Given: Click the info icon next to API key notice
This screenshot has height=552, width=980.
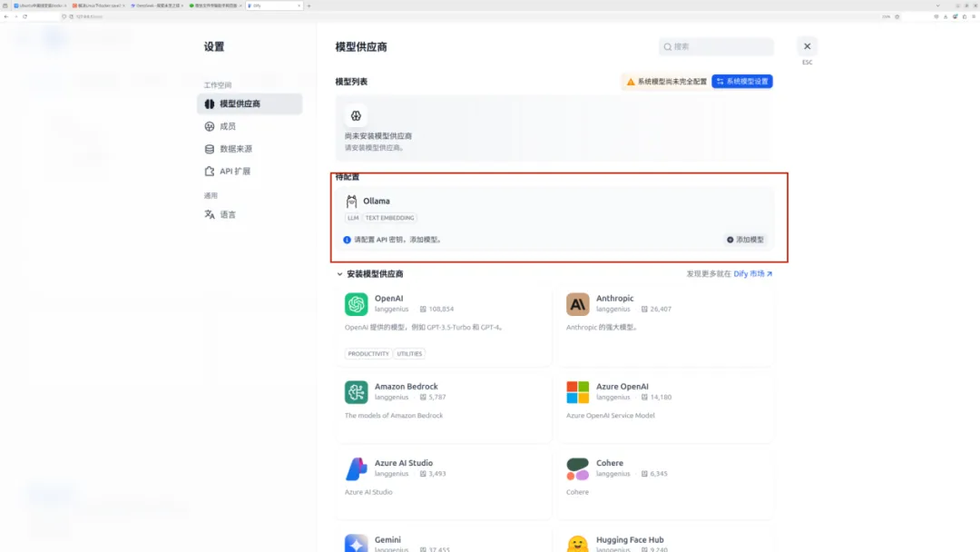Looking at the screenshot, I should 347,240.
